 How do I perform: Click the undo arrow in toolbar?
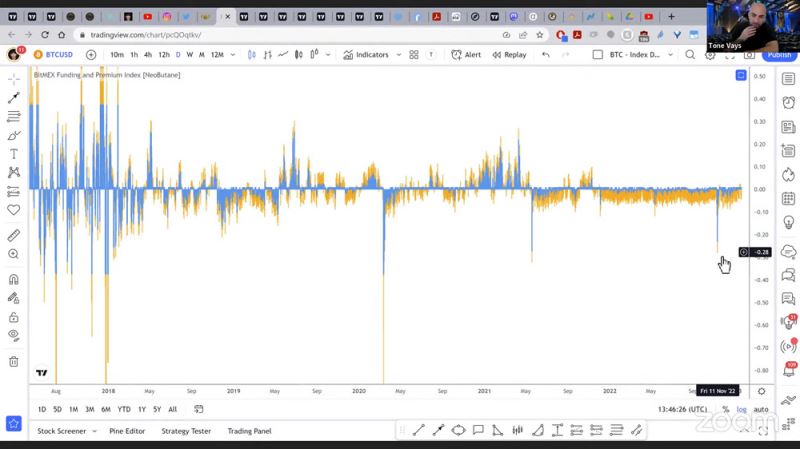[x=546, y=55]
